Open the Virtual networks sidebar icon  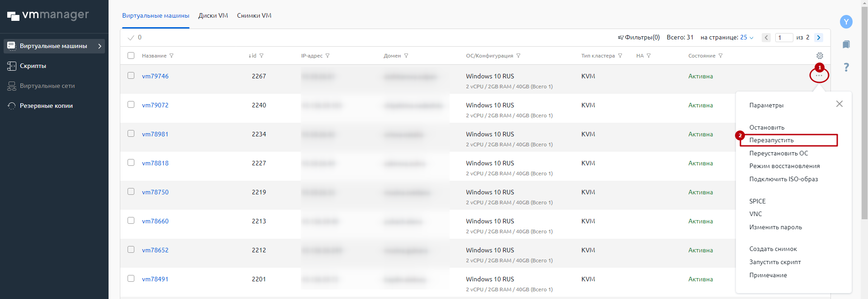(12, 86)
